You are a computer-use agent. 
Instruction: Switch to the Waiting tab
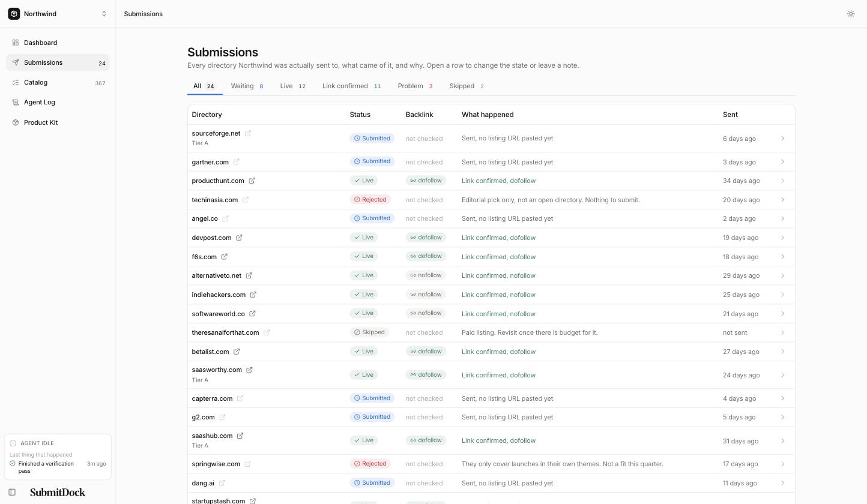point(247,86)
